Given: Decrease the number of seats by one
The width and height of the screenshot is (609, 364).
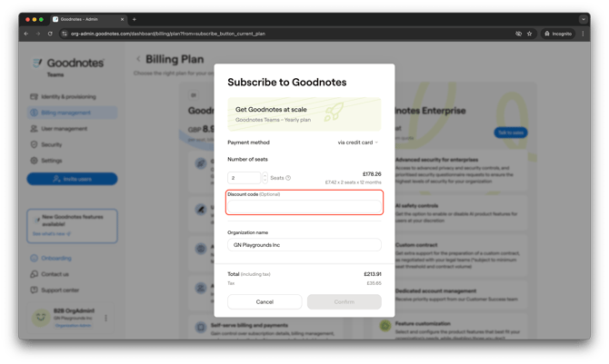Looking at the screenshot, I should (x=265, y=181).
